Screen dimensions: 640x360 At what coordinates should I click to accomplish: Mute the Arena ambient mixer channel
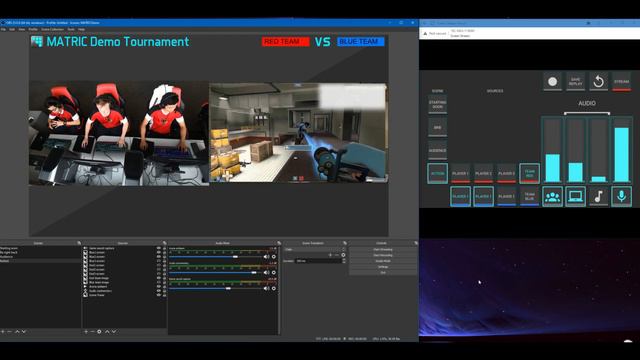[266, 257]
